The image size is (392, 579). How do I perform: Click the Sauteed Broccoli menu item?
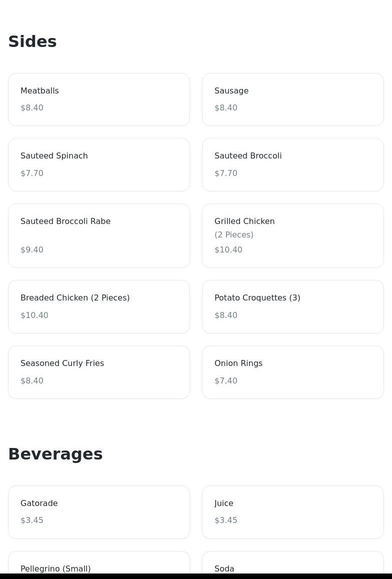click(x=292, y=164)
